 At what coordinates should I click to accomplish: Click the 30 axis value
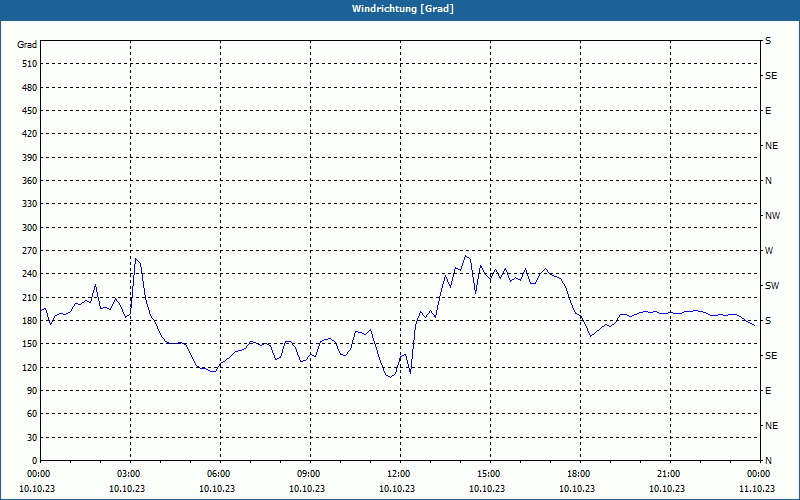tap(32, 438)
